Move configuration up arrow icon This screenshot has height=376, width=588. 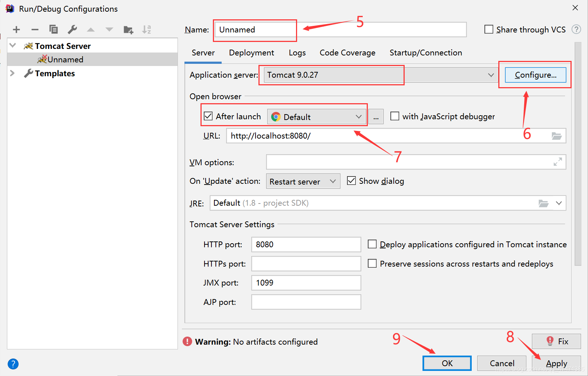coord(91,30)
